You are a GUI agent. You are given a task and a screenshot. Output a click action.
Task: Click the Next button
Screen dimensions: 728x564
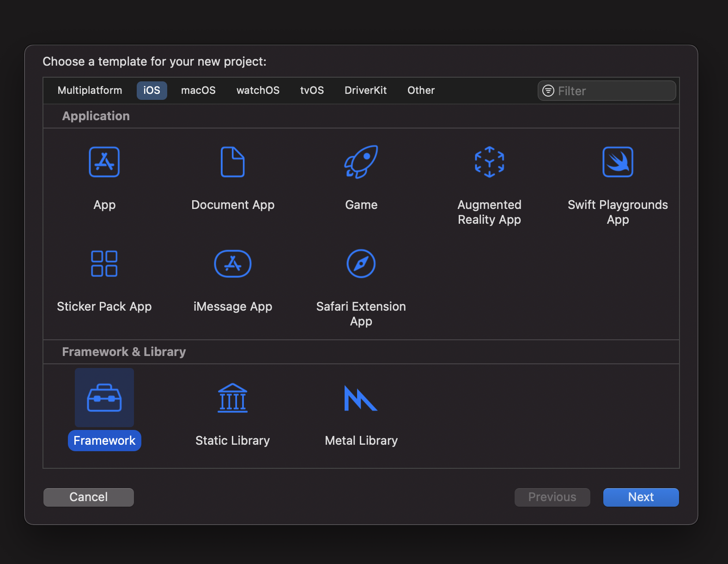coord(641,497)
